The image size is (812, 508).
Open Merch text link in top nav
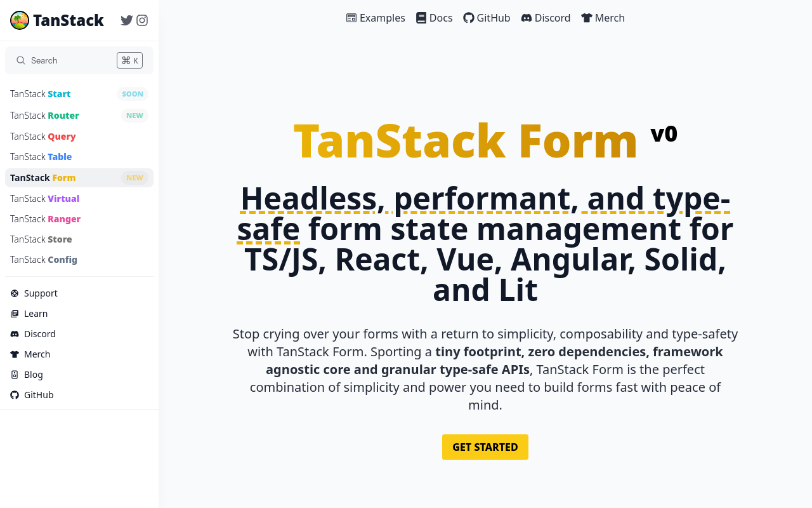610,18
